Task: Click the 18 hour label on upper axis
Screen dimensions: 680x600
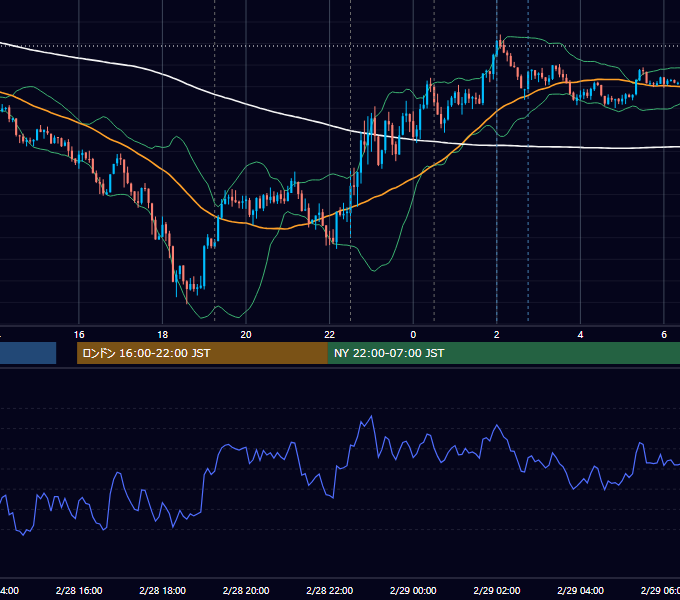Action: click(163, 335)
